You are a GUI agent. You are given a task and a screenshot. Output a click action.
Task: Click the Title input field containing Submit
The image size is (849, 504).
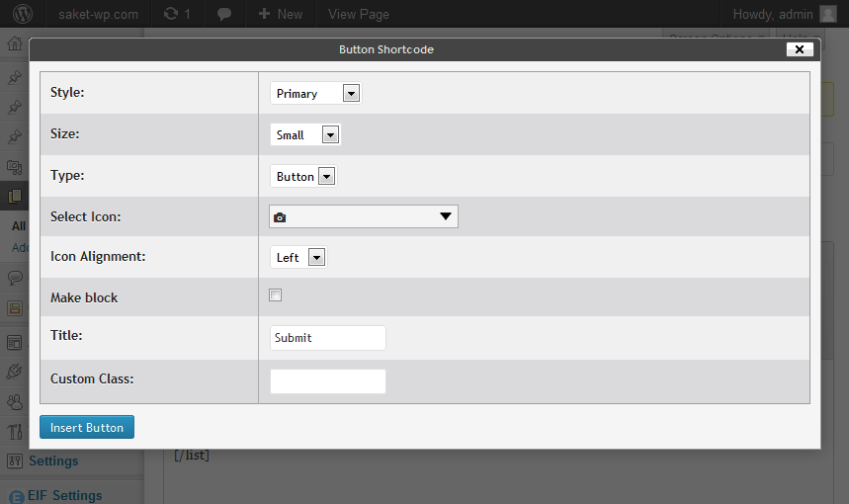point(327,338)
